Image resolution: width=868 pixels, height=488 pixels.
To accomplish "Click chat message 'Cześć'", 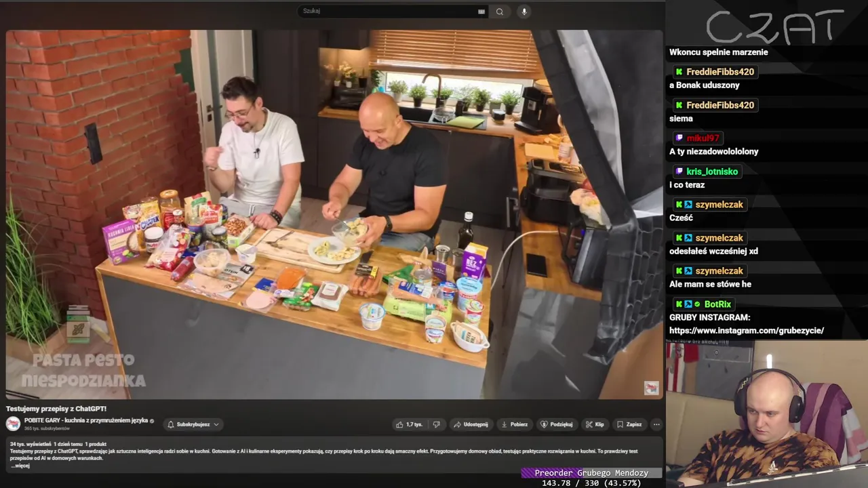I will (x=681, y=218).
